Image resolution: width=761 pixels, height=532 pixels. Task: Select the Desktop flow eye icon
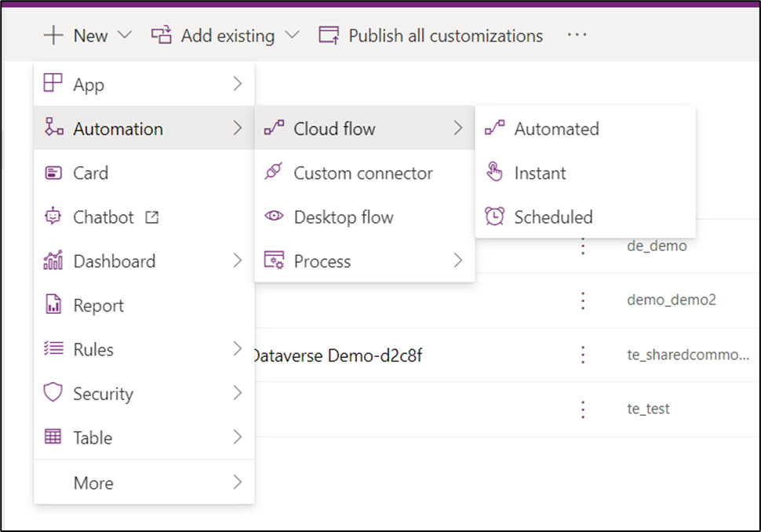[x=271, y=217]
